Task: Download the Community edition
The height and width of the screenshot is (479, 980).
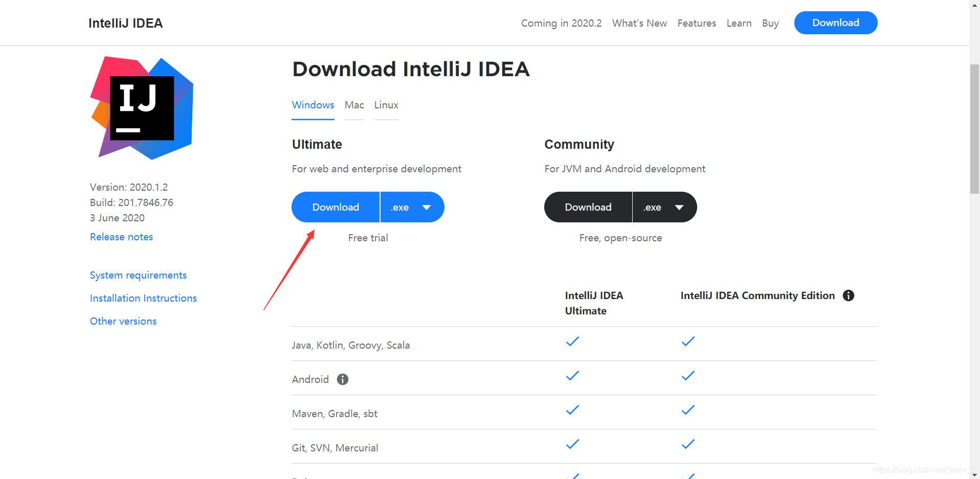Action: 588,207
